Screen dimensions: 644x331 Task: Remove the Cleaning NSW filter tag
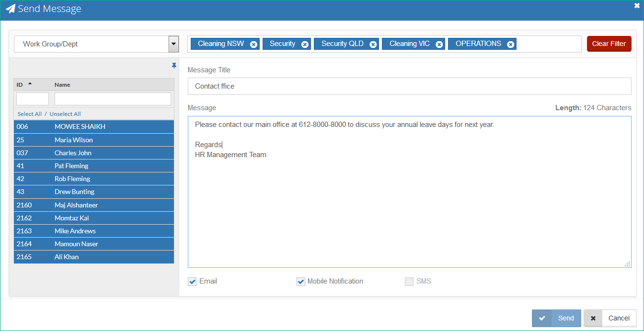tap(253, 44)
